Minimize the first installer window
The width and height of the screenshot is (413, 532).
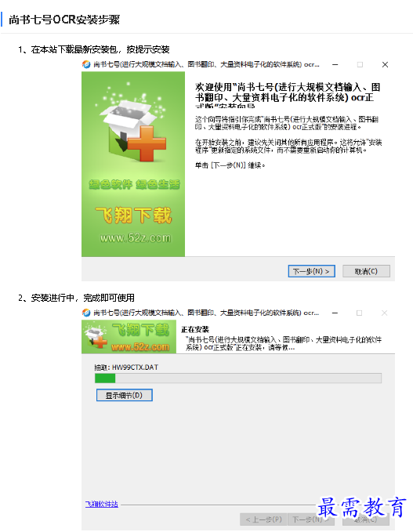click(x=335, y=64)
